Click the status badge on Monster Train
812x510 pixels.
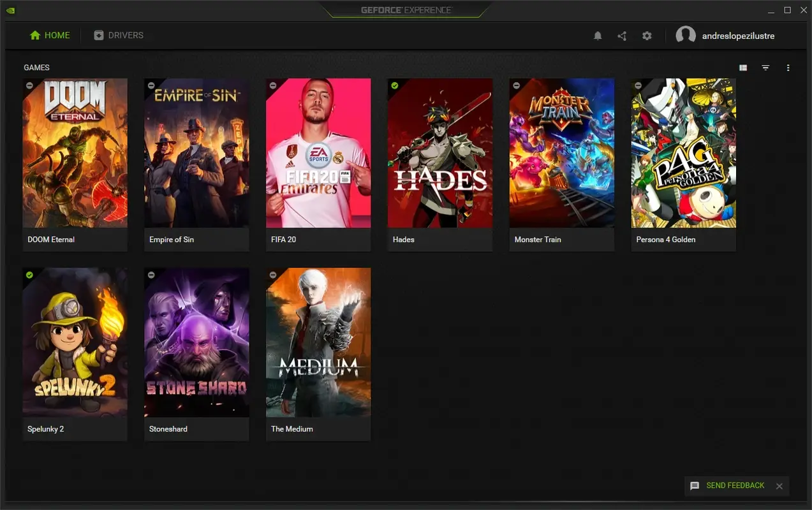coord(516,85)
